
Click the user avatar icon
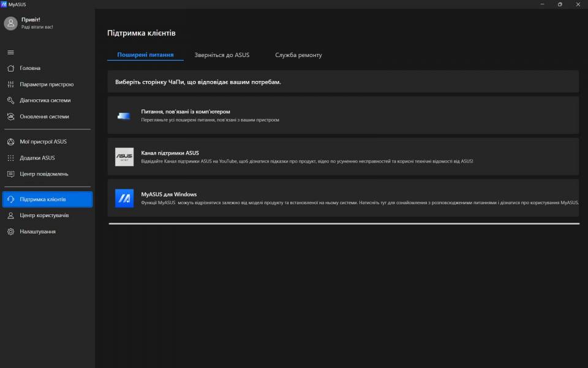point(10,23)
